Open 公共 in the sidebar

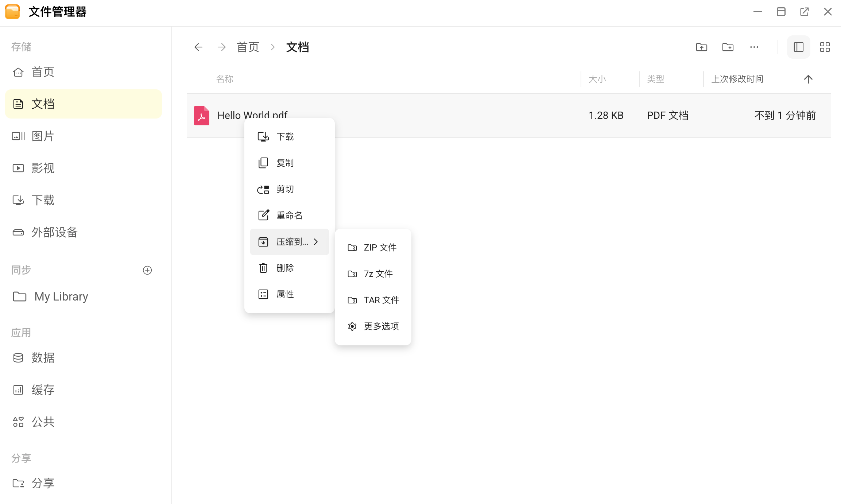point(84,422)
